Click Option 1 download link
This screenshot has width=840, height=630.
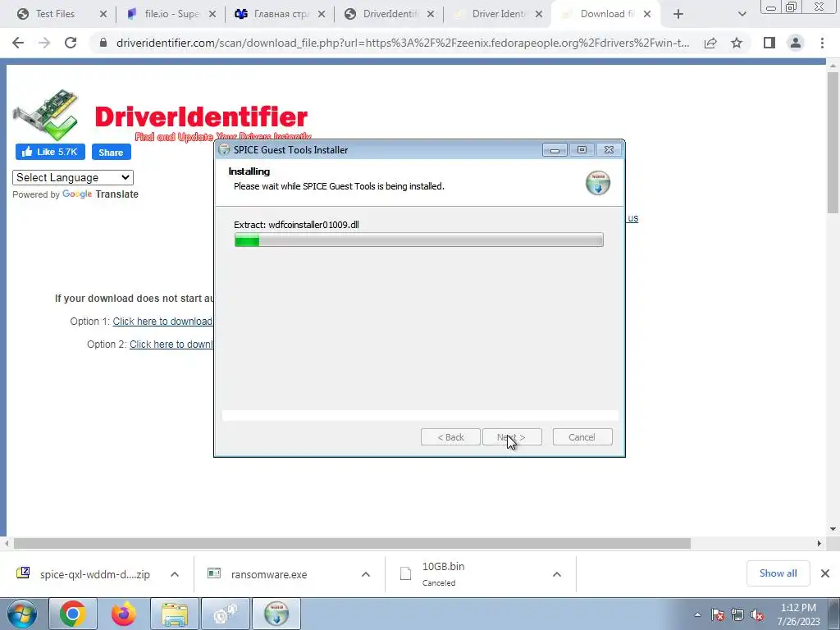click(x=162, y=322)
